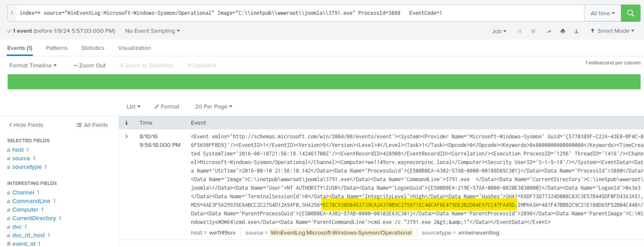The image size is (644, 247).
Task: Open the No Event Sampling dropdown
Action: pos(152,31)
